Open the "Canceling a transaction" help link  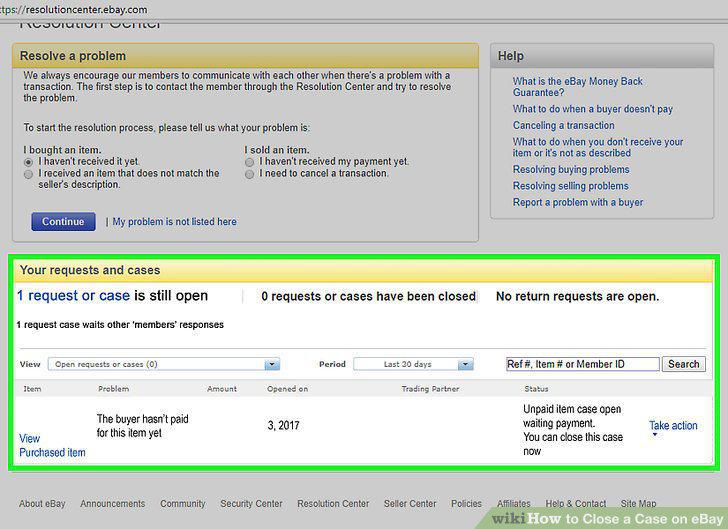pyautogui.click(x=563, y=125)
